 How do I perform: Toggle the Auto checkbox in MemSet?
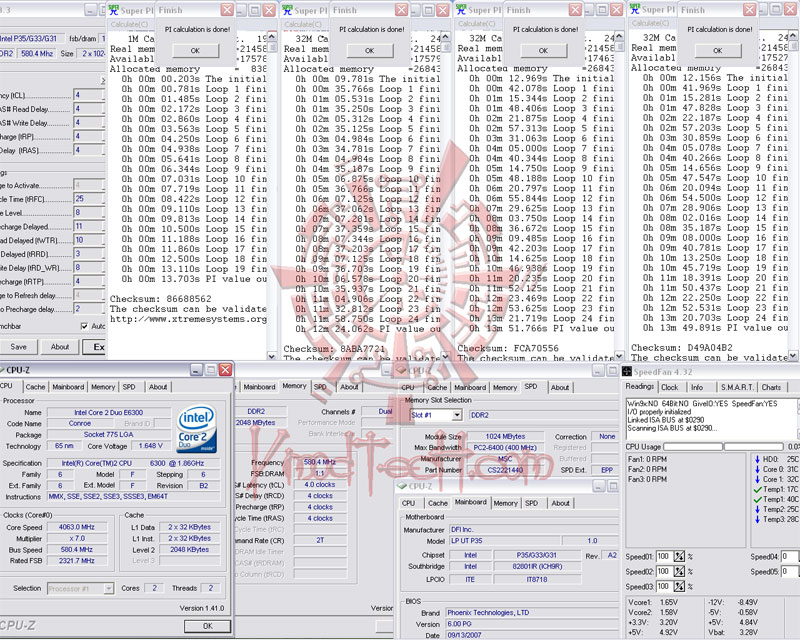tap(84, 326)
